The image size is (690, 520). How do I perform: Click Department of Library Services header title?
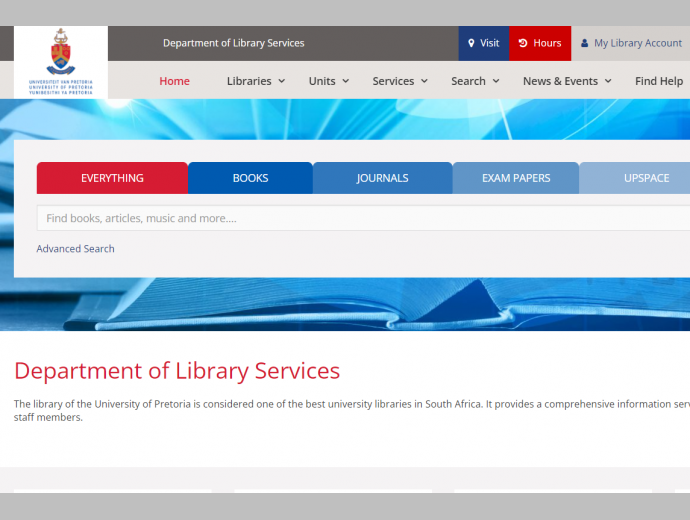point(234,43)
